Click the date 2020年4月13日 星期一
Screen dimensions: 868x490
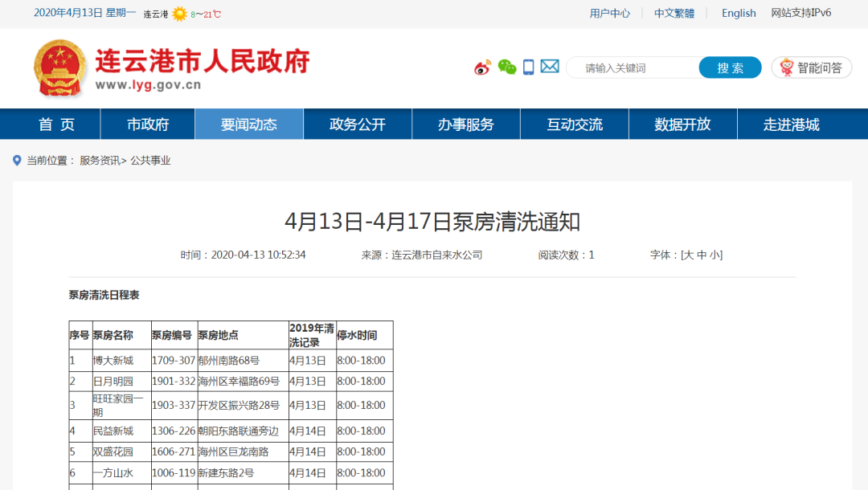[84, 13]
